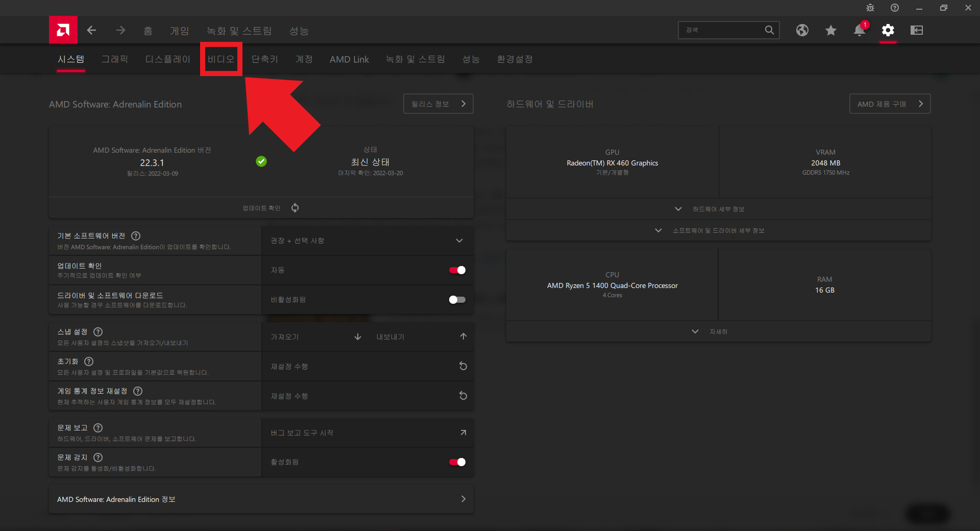Click the AMD logo home icon
Screen dimensions: 980x531
(63, 30)
